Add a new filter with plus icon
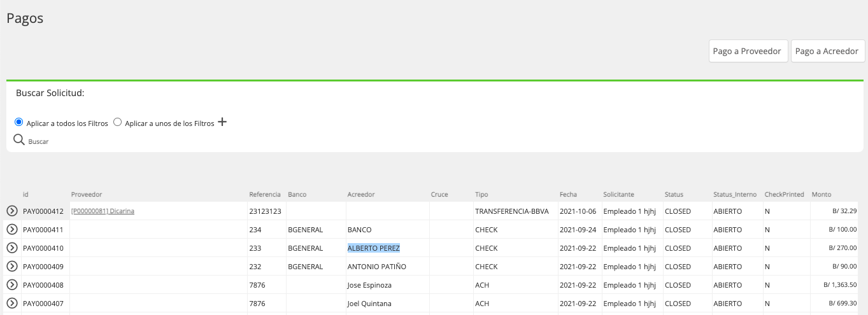 tap(222, 122)
